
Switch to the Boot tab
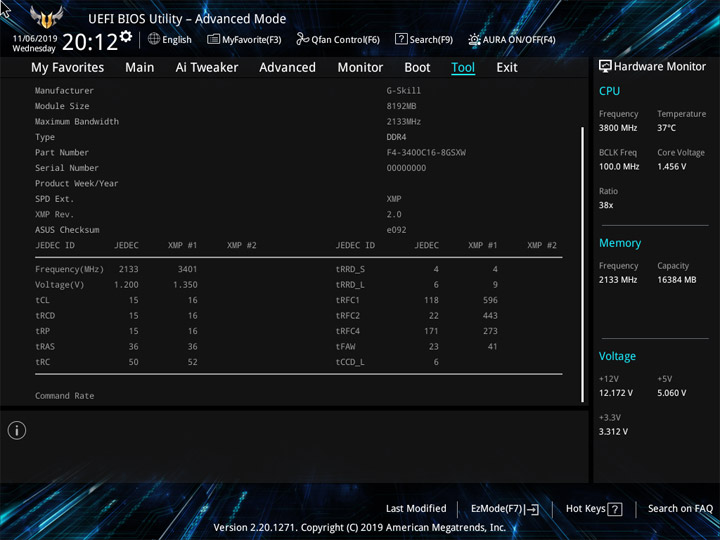pos(417,68)
